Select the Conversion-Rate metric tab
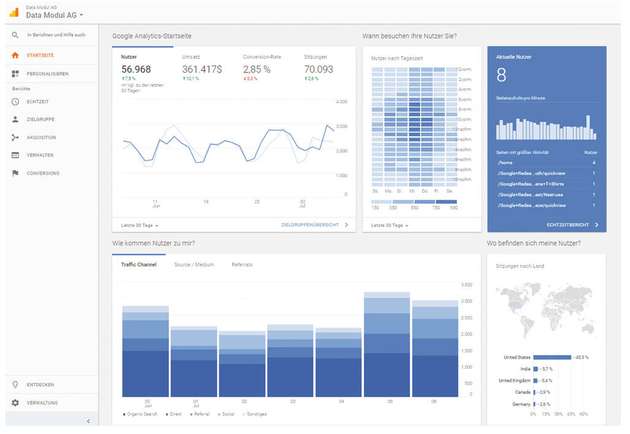This screenshot has width=630, height=434. tap(262, 68)
